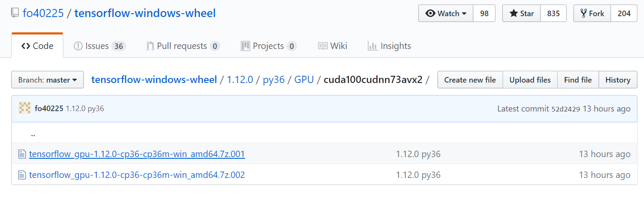This screenshot has width=644, height=209.
Task: Navigate to GPU folder in breadcrumb
Action: 304,80
